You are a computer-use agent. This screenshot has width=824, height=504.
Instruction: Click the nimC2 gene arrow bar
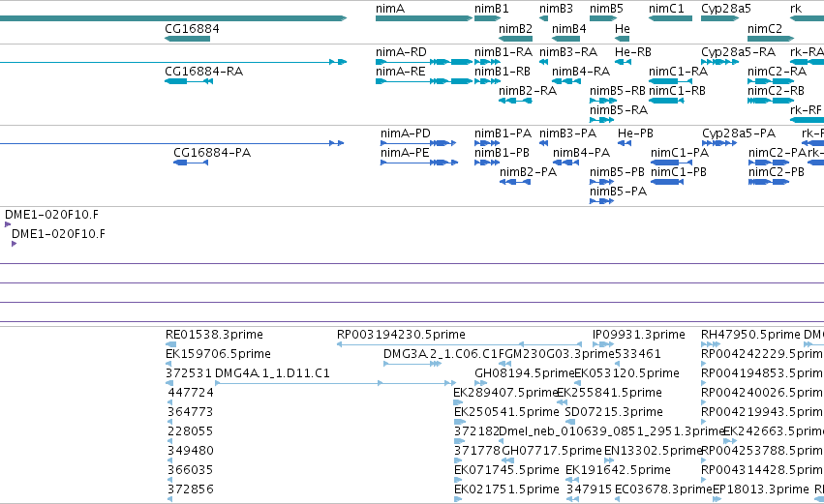click(x=771, y=39)
